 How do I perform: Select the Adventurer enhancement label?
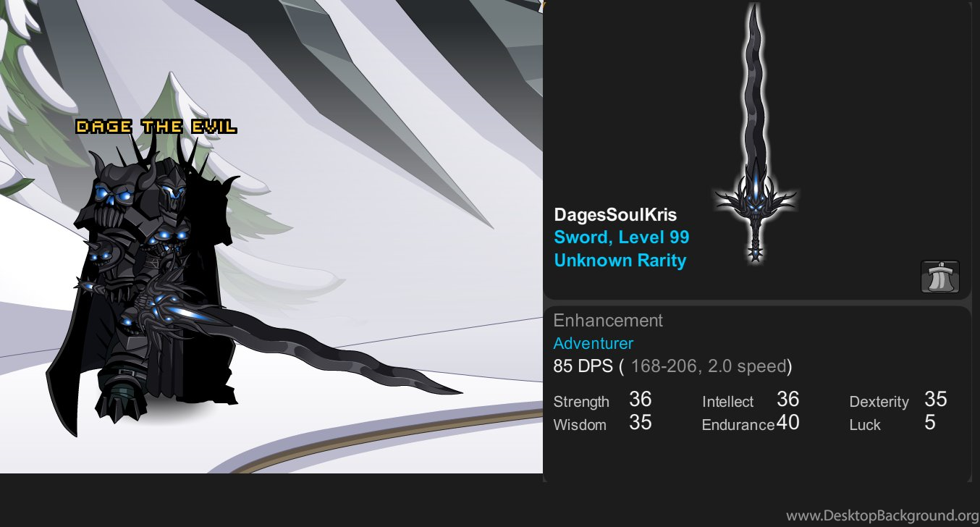pos(593,343)
